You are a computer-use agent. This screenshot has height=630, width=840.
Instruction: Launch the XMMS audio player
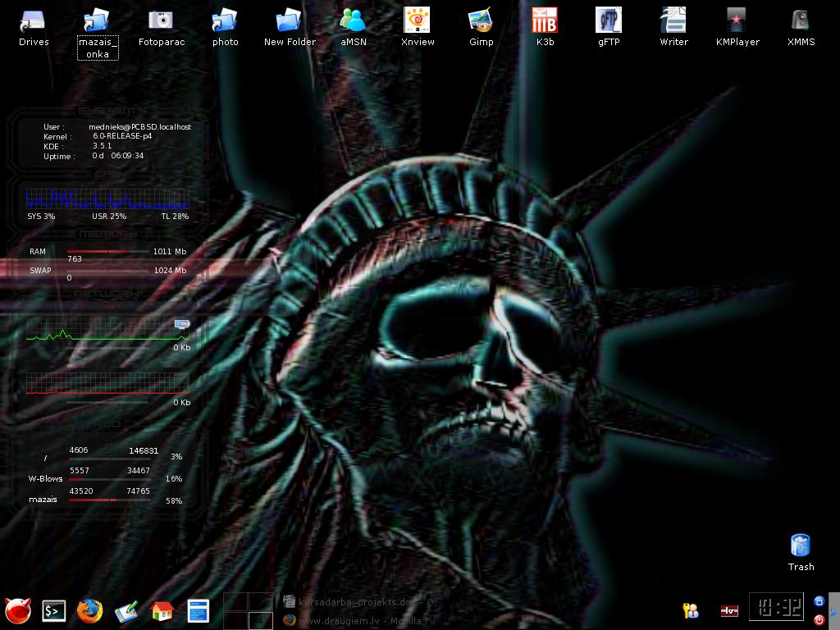[x=801, y=28]
